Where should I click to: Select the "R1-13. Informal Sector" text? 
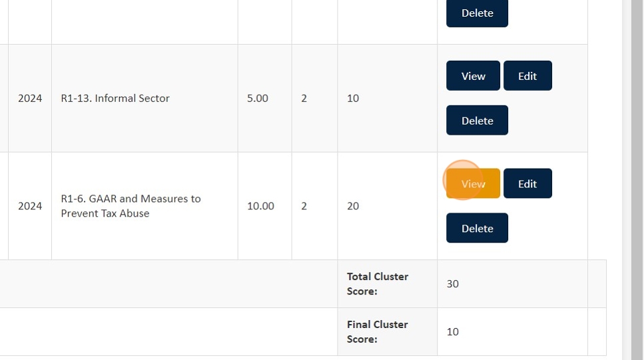pos(115,99)
